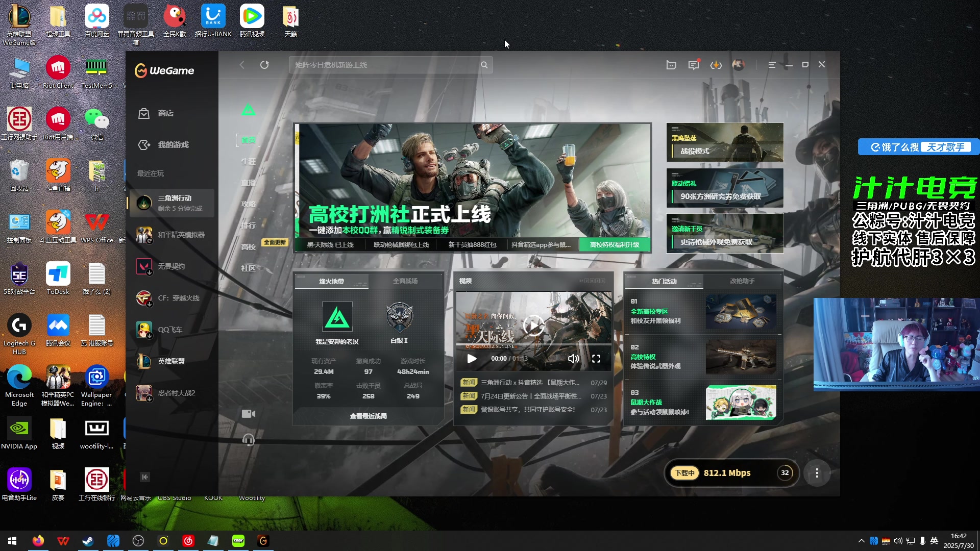Screen dimensions: 980x551
Task: Open activity 02 高校特权
Action: [x=703, y=357]
